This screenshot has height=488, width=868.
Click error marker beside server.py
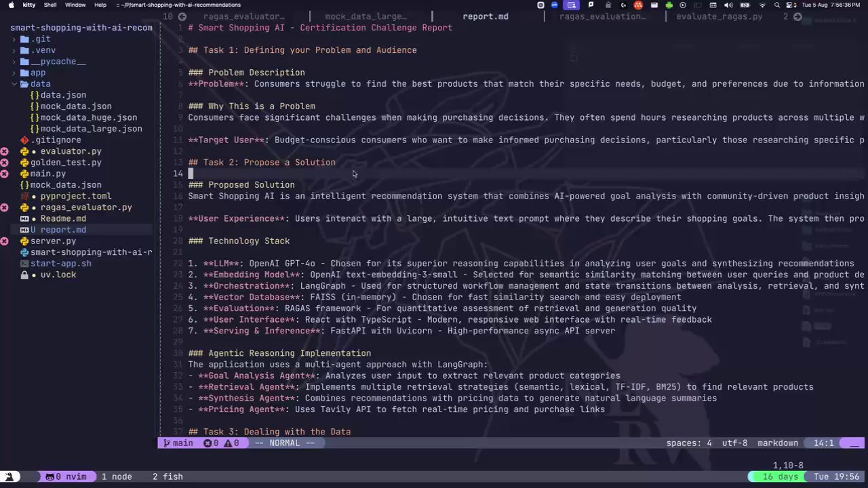point(4,241)
